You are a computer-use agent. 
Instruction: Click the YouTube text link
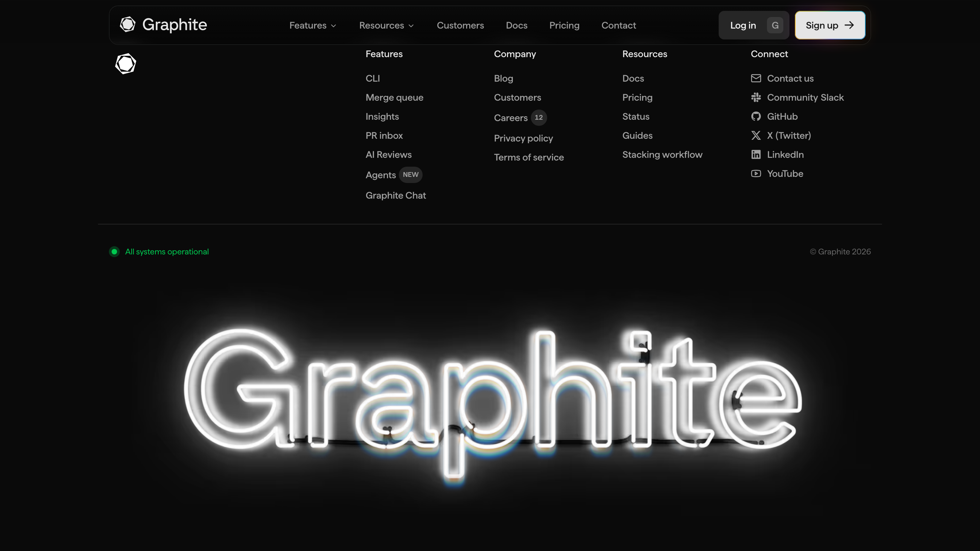click(x=785, y=173)
